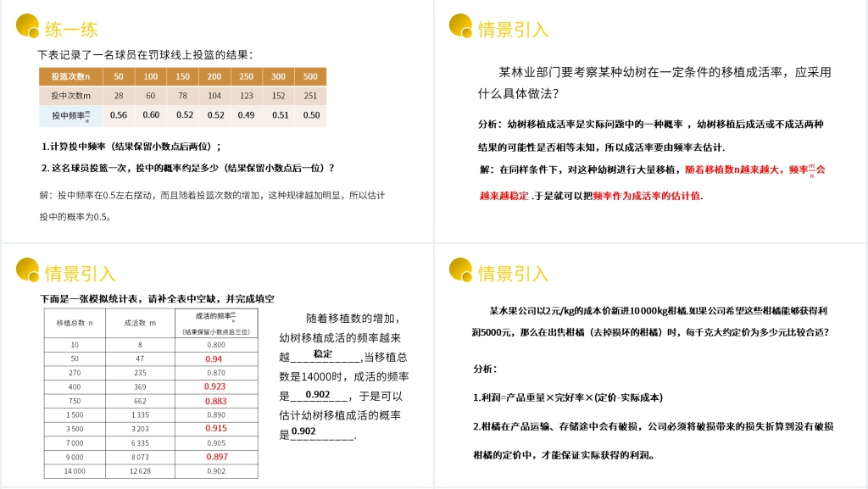
Task: Click the 投篮次数n header cell
Action: [70, 75]
